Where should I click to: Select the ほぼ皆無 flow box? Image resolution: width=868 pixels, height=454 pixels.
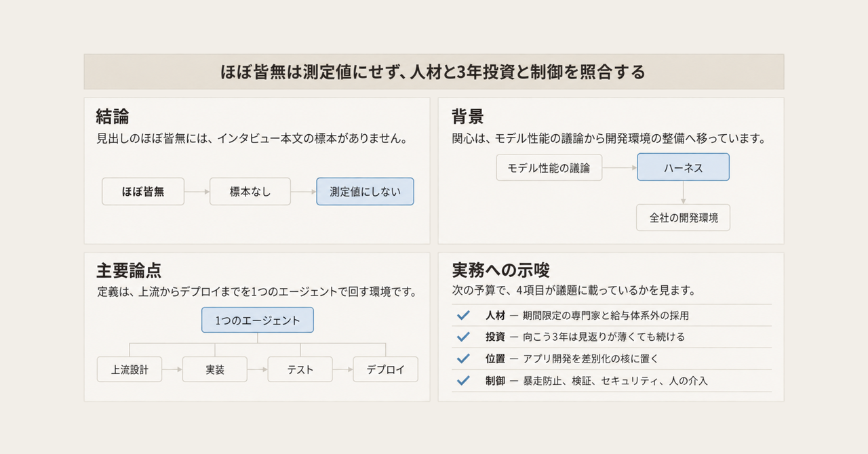(143, 192)
